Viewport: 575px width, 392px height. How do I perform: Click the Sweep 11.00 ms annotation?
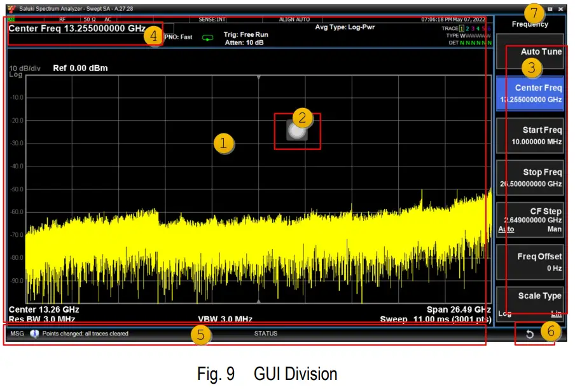[x=436, y=319]
